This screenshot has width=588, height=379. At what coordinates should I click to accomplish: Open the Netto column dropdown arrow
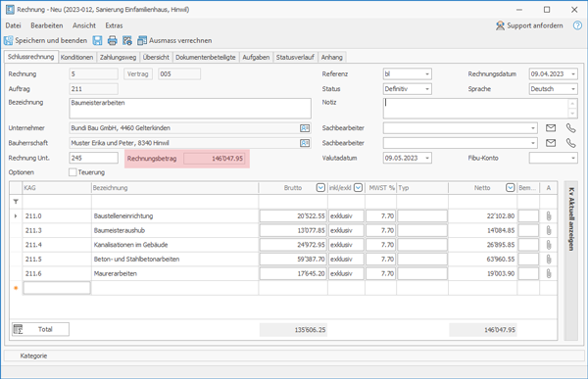510,187
